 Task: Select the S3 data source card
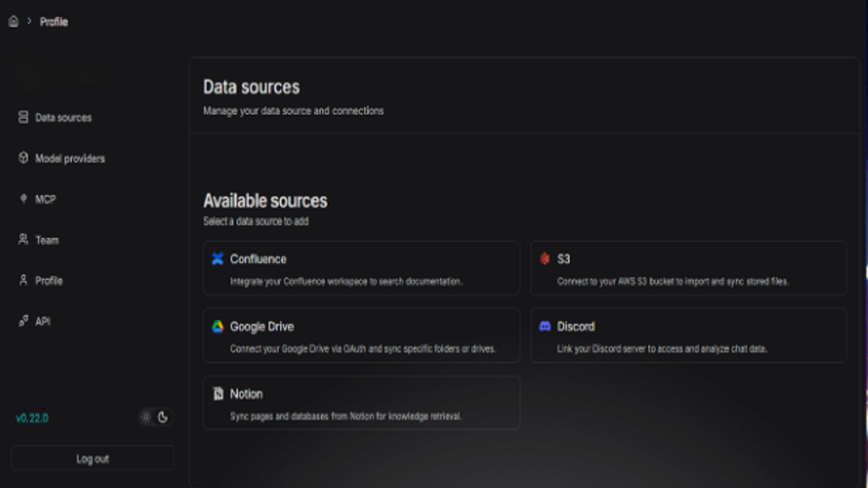point(688,268)
